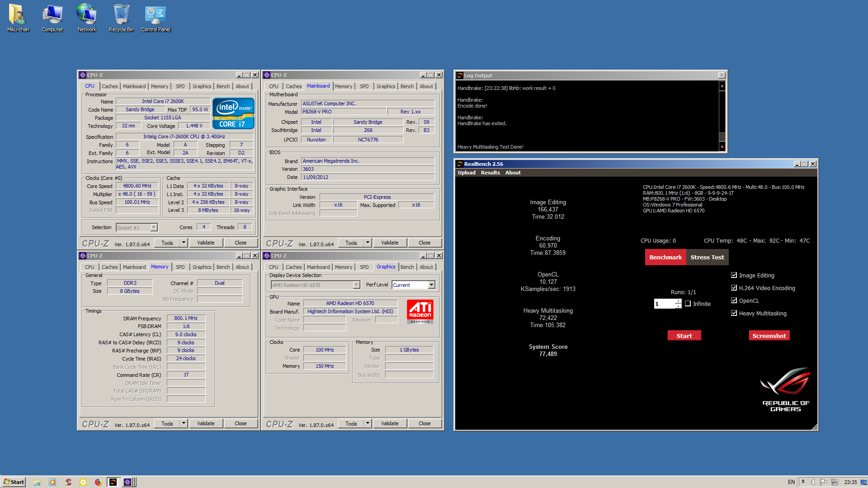Open Windows Explorer from taskbar
The image size is (868, 488).
(x=37, y=482)
